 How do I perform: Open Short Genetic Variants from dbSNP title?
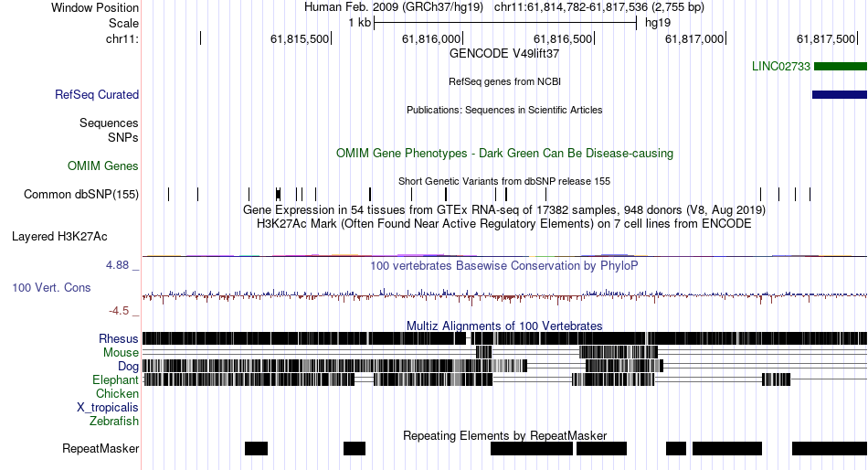504,181
